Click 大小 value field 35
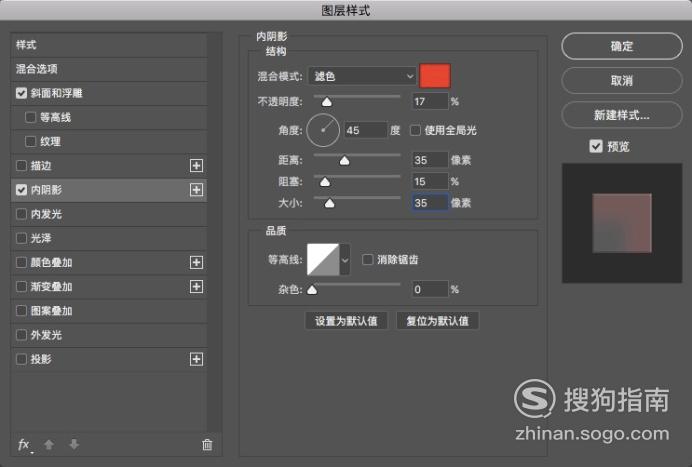The image size is (692, 467). tap(430, 203)
